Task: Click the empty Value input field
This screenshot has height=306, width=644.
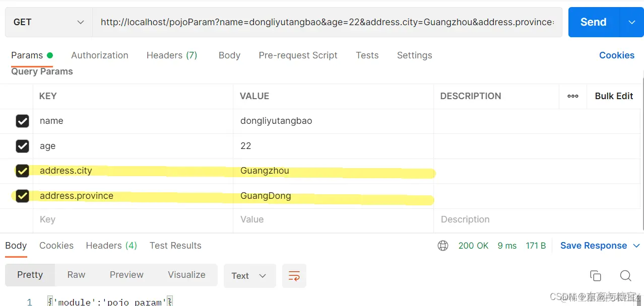Action: pos(333,220)
